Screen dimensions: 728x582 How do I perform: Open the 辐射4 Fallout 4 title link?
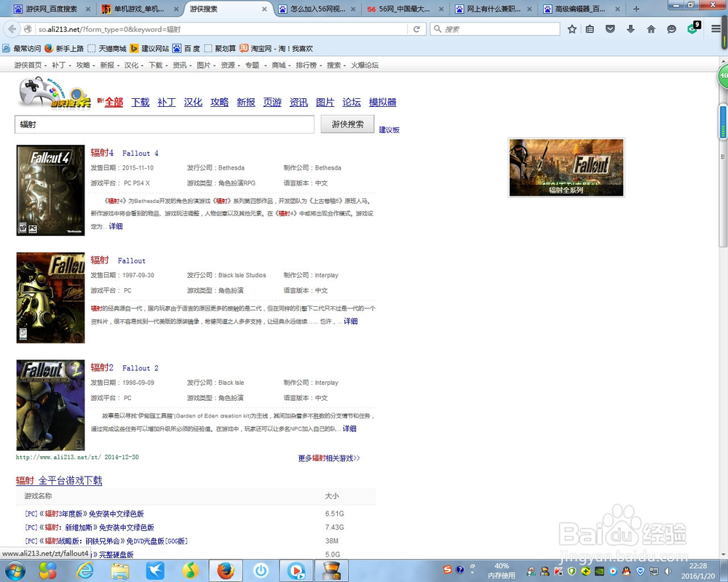pyautogui.click(x=124, y=153)
